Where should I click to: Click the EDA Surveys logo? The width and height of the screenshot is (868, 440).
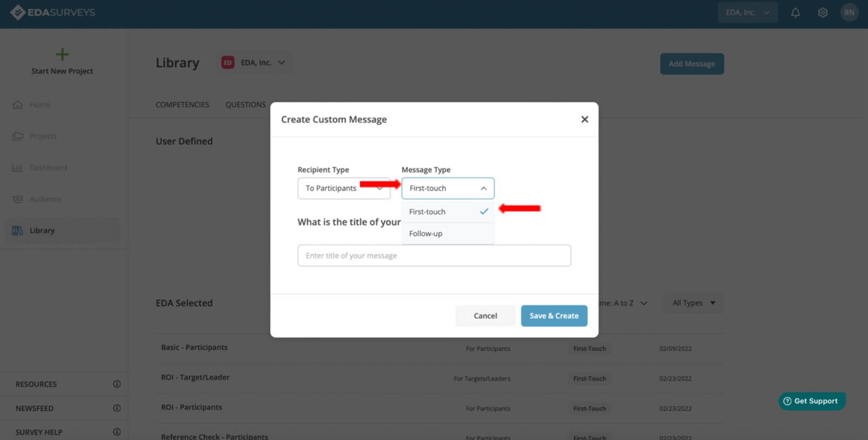52,12
